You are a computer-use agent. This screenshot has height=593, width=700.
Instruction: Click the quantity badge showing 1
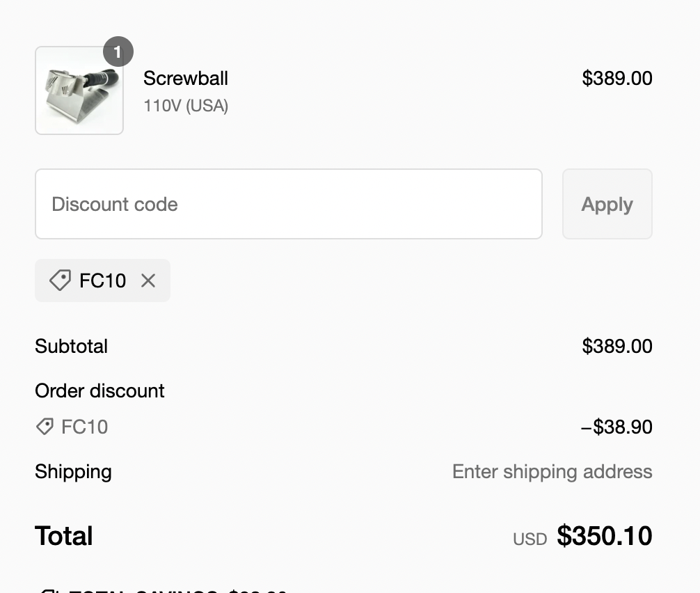(x=118, y=52)
